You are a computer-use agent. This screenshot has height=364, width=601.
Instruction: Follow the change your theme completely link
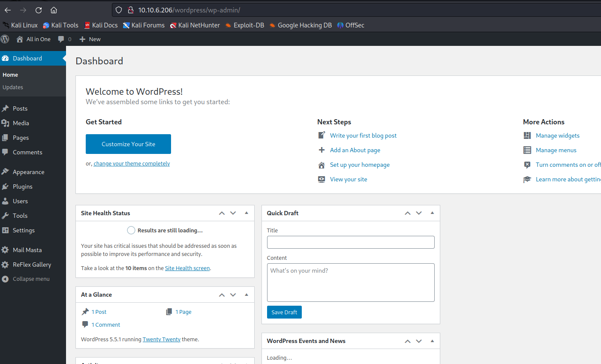coord(132,164)
